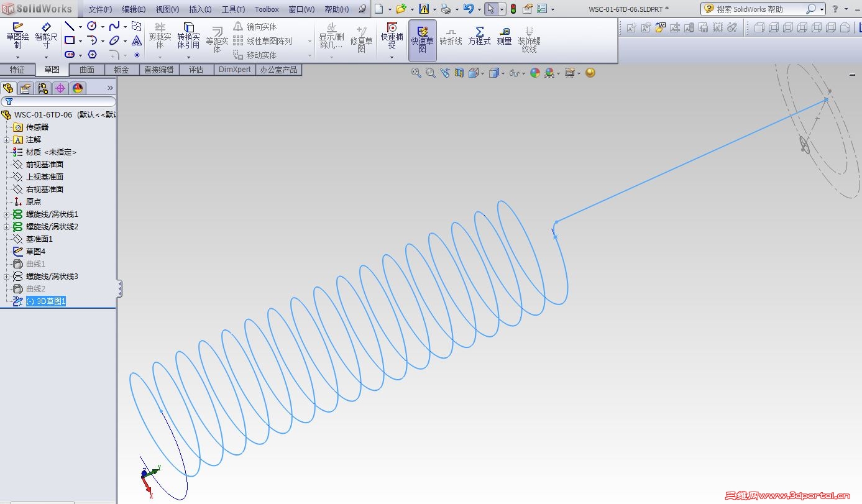Screen dimensions: 862x504
Task: Select the Polygon sketch tool
Action: coord(92,55)
